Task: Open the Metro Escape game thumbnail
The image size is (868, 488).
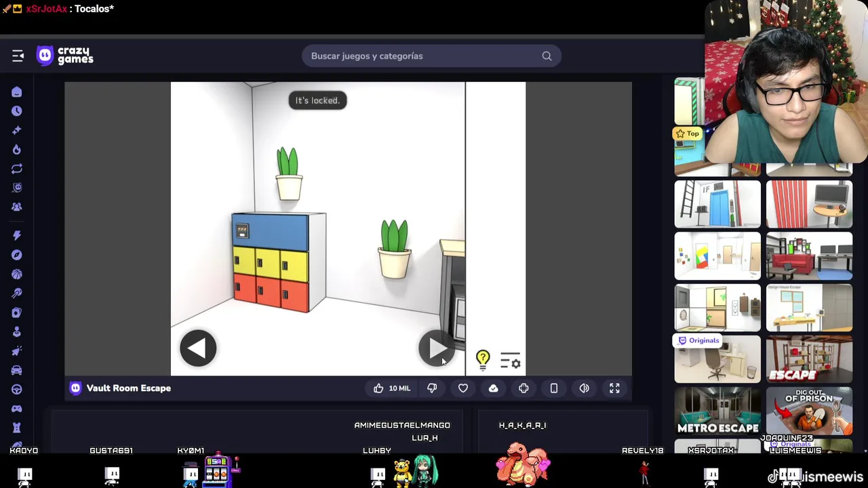Action: [717, 410]
